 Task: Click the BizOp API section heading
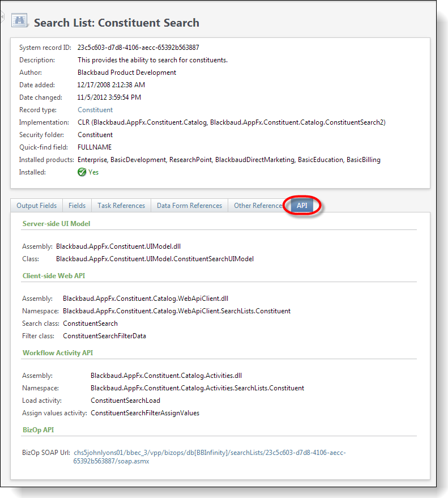click(38, 430)
